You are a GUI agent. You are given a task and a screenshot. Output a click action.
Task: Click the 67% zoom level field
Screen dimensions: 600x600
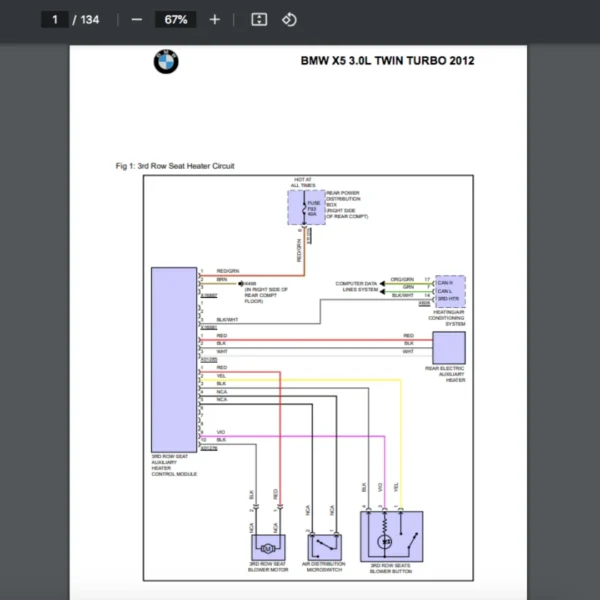click(x=176, y=20)
